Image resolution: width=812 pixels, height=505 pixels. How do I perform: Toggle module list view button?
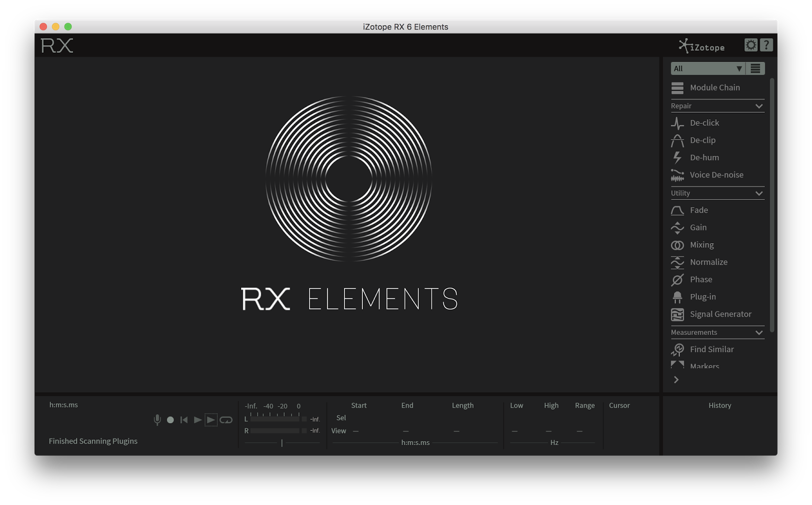pyautogui.click(x=756, y=69)
